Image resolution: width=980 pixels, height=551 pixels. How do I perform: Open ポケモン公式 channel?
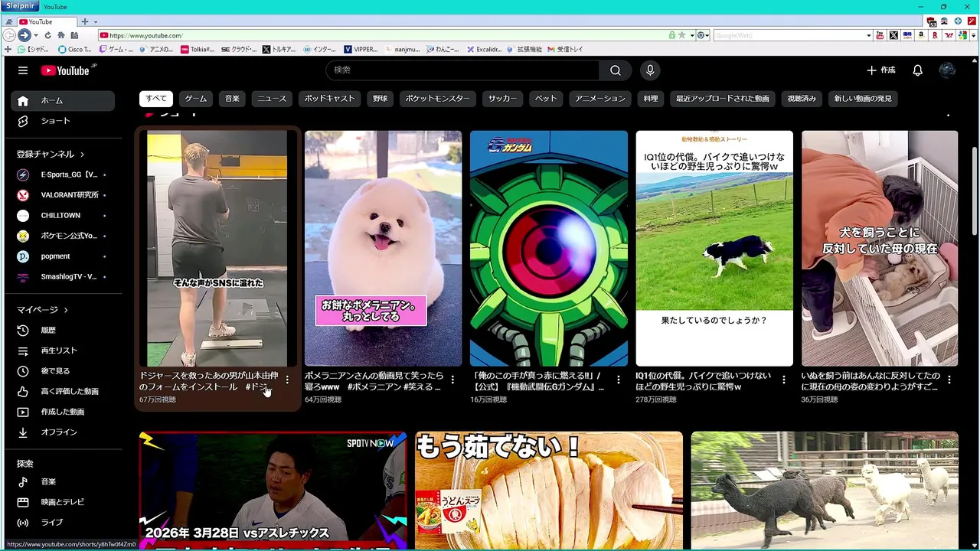pos(63,236)
